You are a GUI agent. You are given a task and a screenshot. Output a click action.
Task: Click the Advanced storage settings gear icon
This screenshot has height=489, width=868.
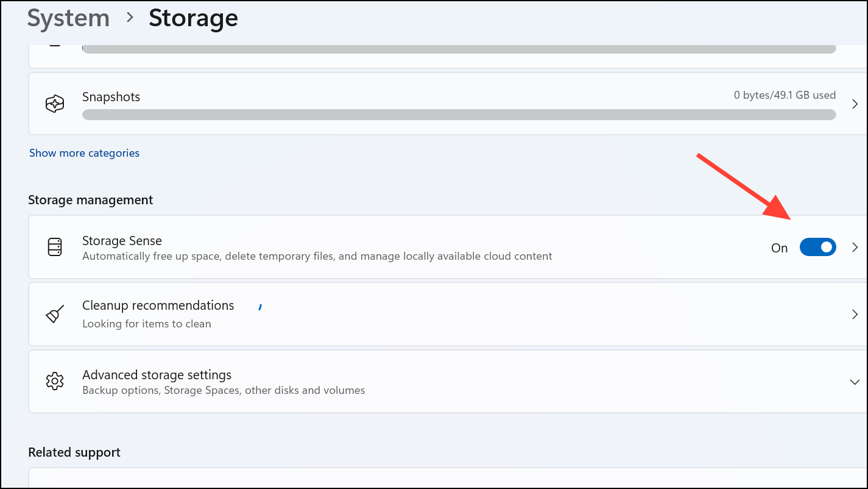click(55, 382)
